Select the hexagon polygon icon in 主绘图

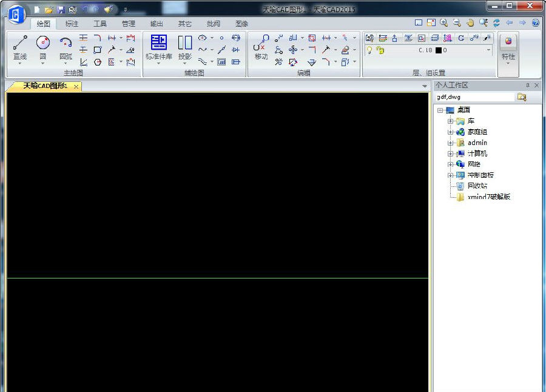[98, 62]
